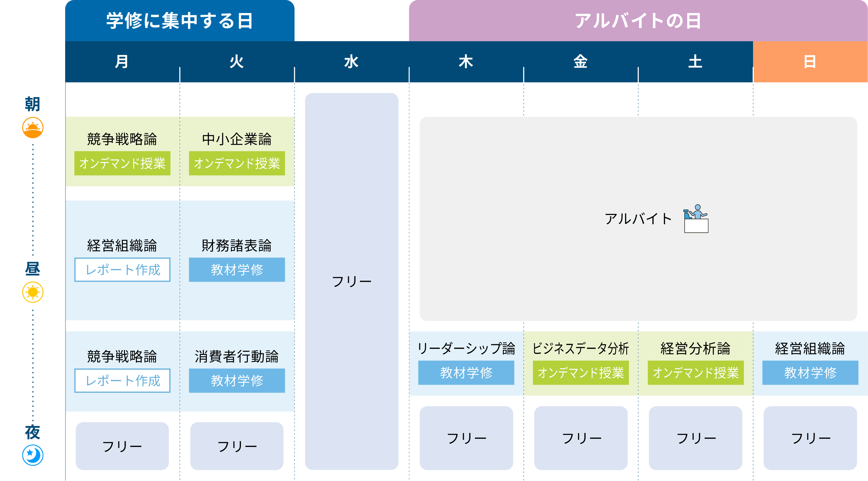Viewport: 868px width, 481px height.
Task: Click 教材学修 under 財務諸表論
Action: pos(237,270)
